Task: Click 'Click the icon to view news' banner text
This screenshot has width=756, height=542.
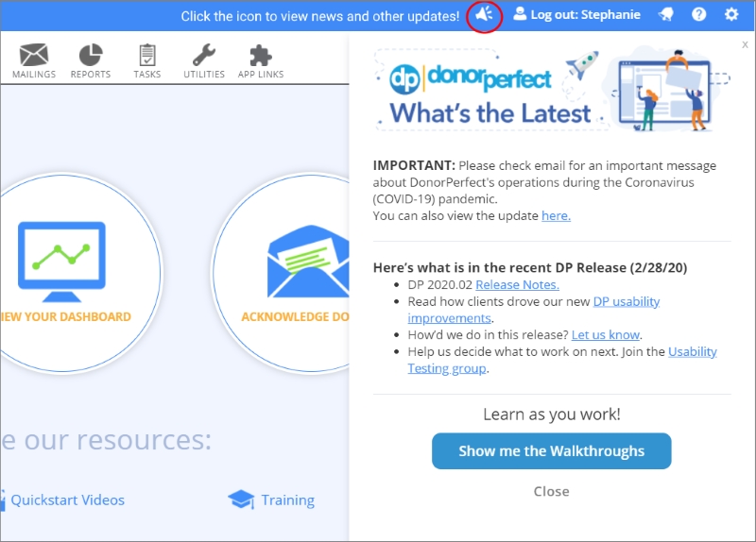Action: coord(320,16)
